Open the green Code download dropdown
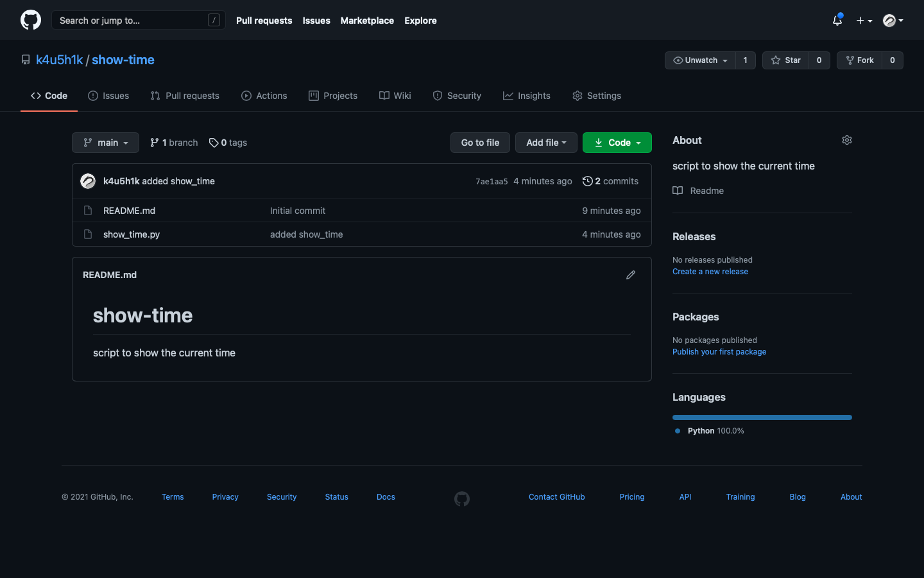The height and width of the screenshot is (578, 924). tap(617, 143)
